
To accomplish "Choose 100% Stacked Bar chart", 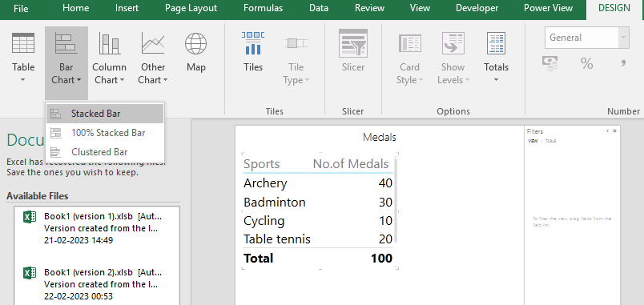I will (105, 133).
